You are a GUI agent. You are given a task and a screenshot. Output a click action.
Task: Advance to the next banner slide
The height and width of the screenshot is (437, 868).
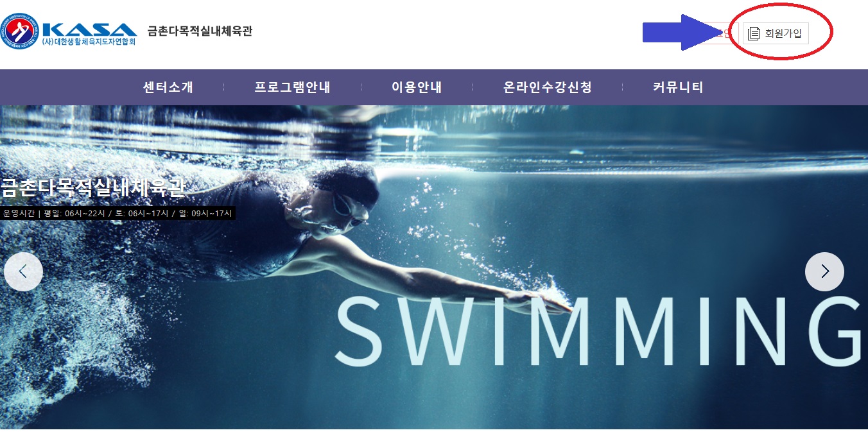pos(824,271)
